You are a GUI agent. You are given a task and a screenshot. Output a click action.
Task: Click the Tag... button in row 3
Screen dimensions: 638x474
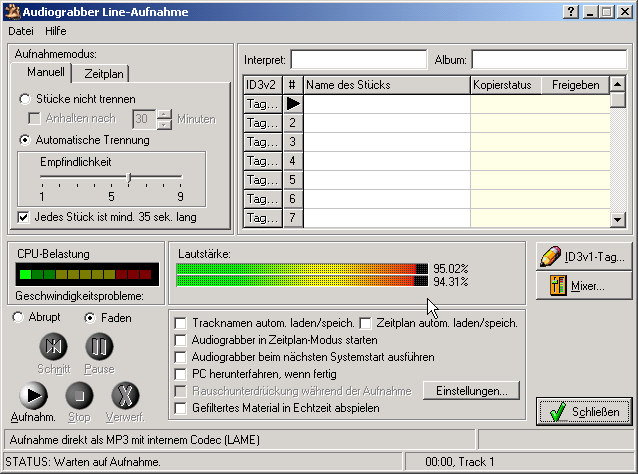[x=263, y=142]
